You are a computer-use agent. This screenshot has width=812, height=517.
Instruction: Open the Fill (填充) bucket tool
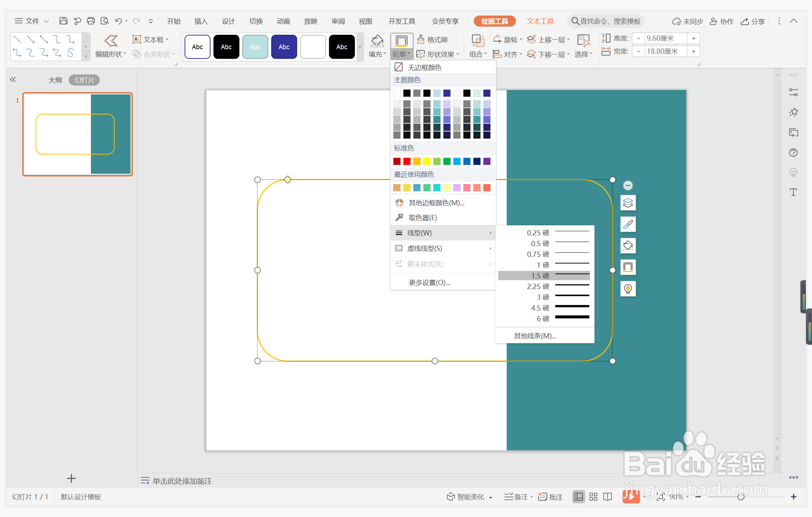(x=377, y=41)
